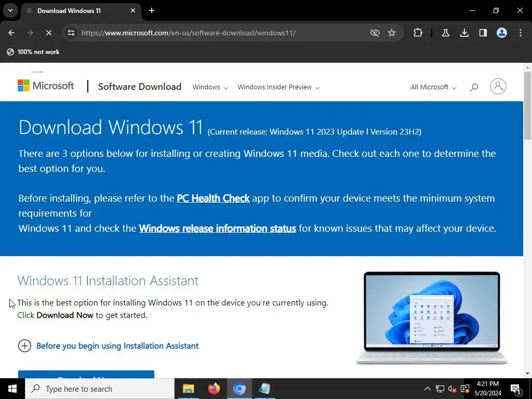The height and width of the screenshot is (399, 532).
Task: Stop loading the page
Action: (48, 33)
